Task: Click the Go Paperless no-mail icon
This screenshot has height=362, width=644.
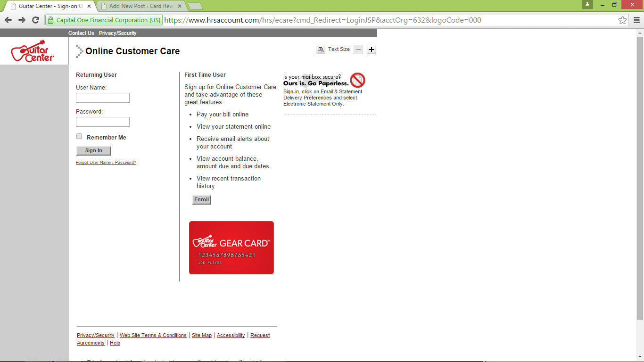Action: pyautogui.click(x=358, y=80)
